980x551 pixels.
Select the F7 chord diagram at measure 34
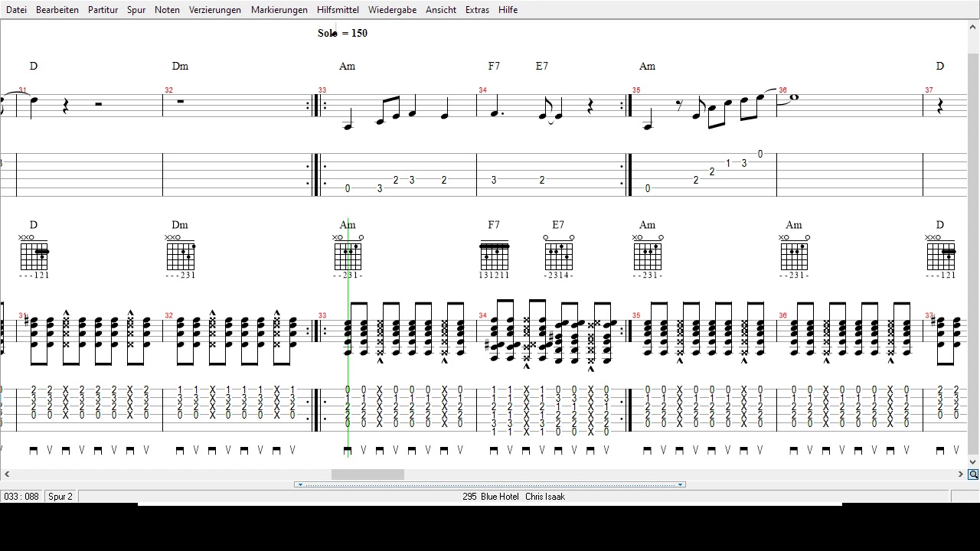[494, 257]
